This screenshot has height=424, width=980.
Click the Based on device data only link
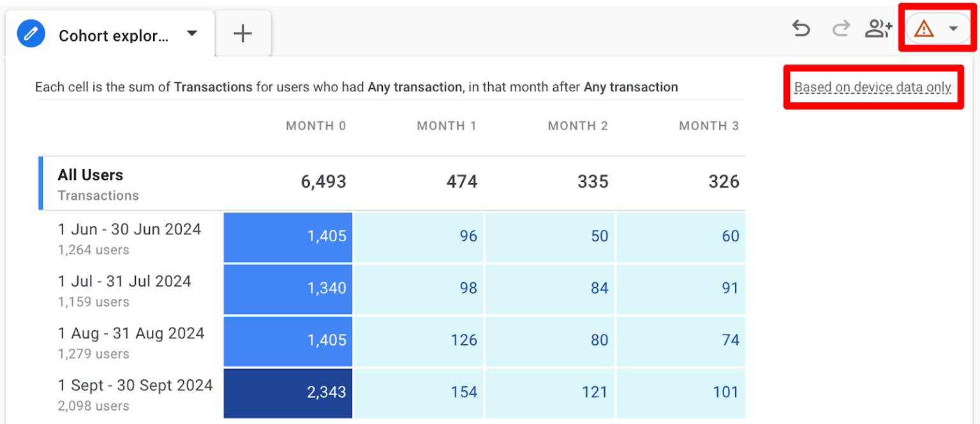pos(872,87)
